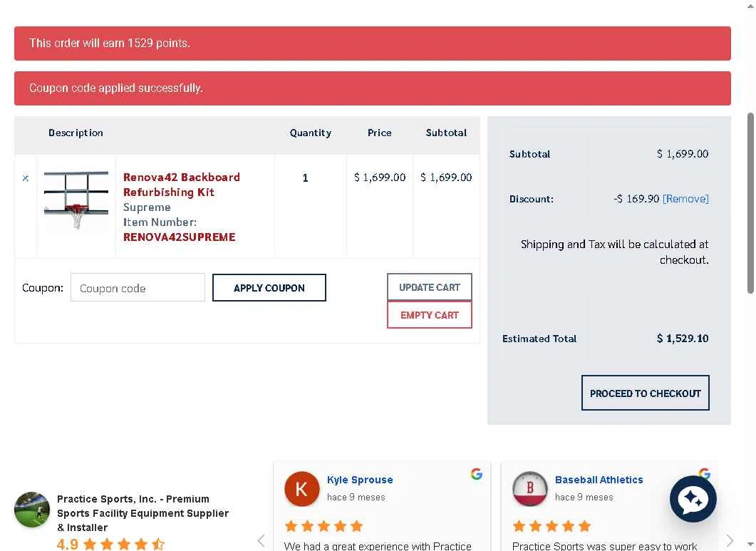This screenshot has width=756, height=551.
Task: Click the Price column header
Action: coord(380,133)
